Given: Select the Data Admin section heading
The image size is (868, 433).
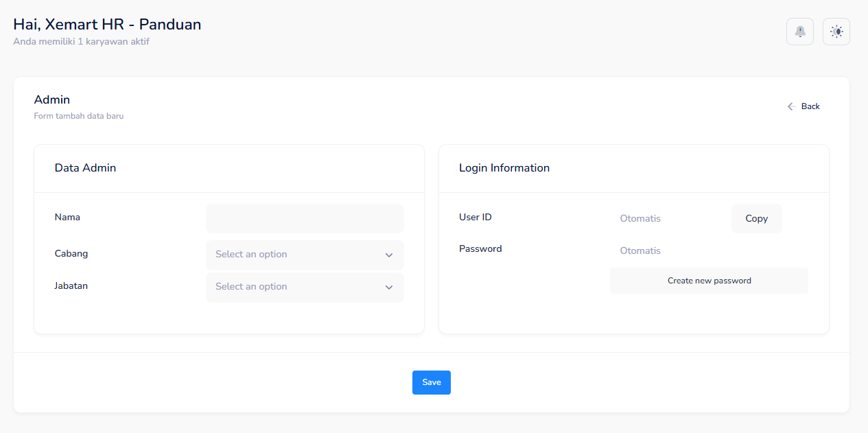Looking at the screenshot, I should pos(85,168).
